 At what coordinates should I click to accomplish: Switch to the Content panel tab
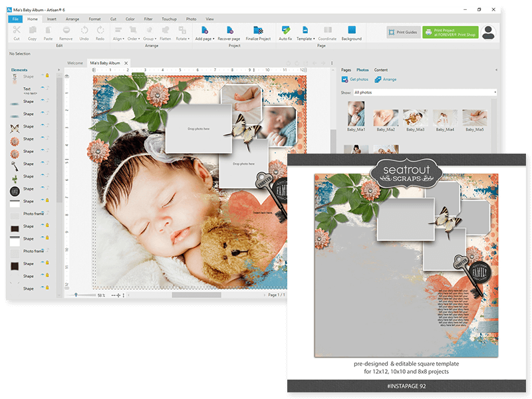pos(380,70)
